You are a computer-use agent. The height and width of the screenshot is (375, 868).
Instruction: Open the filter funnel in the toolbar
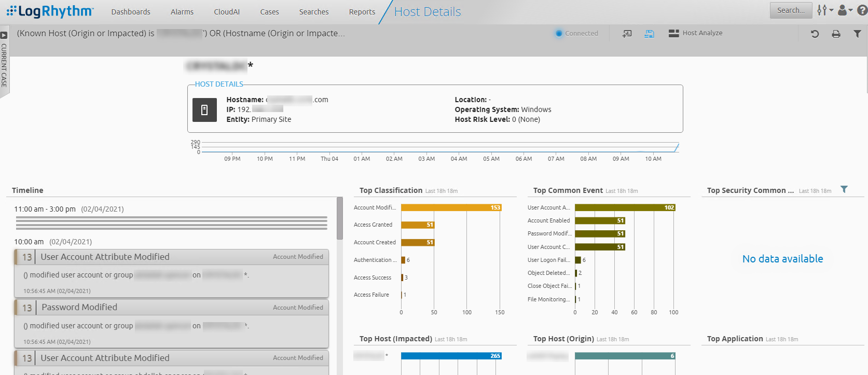[x=857, y=34]
